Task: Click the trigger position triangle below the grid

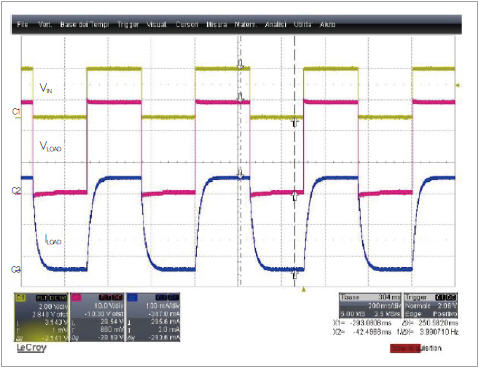Action: click(303, 290)
